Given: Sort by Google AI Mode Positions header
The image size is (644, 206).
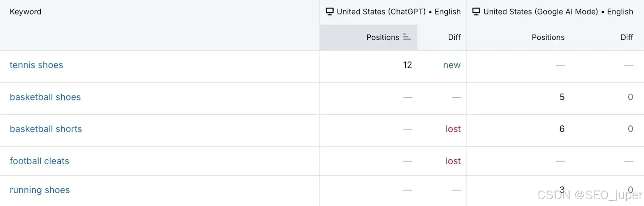Looking at the screenshot, I should click(548, 37).
